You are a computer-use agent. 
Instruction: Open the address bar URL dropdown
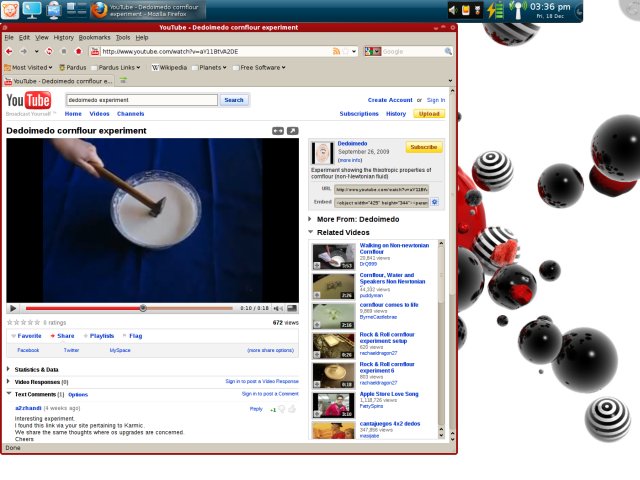coord(354,51)
